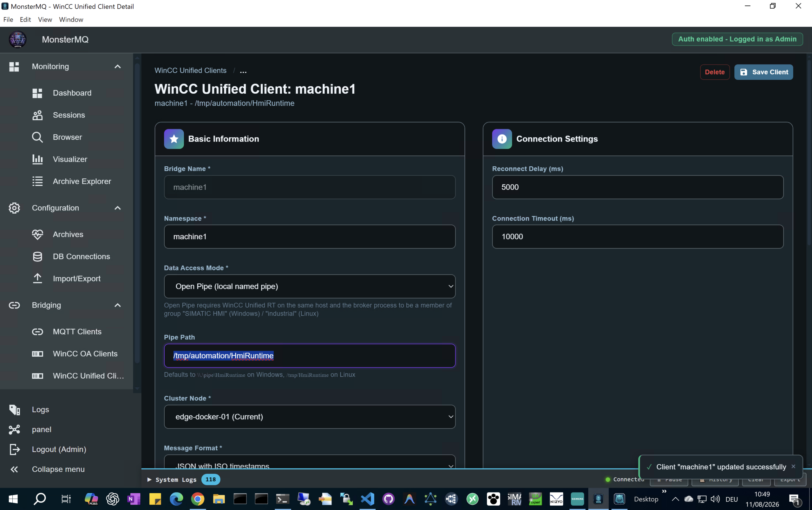This screenshot has width=812, height=510.
Task: Click the 118 log count badge
Action: [211, 480]
